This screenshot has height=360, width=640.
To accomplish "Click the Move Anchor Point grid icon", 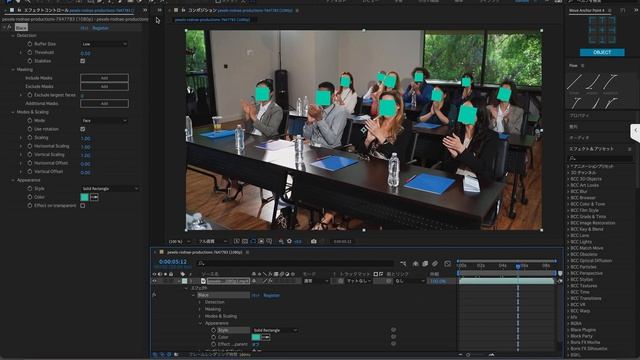I will [x=602, y=31].
